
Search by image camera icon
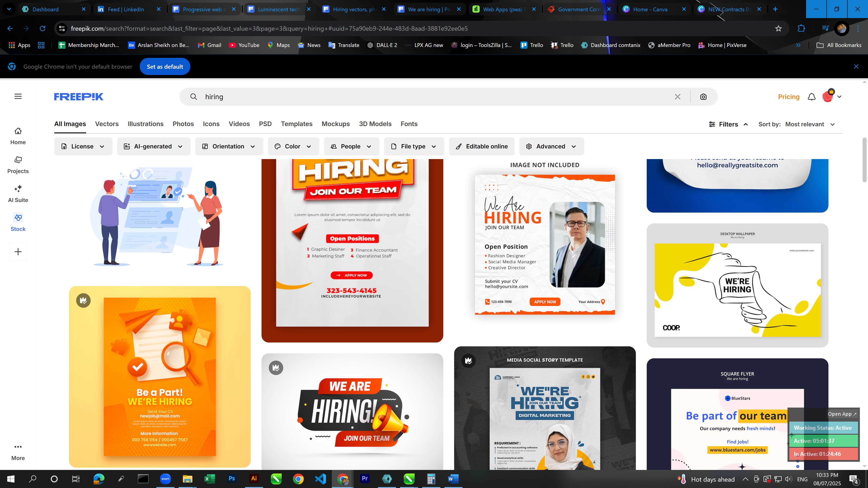point(703,97)
